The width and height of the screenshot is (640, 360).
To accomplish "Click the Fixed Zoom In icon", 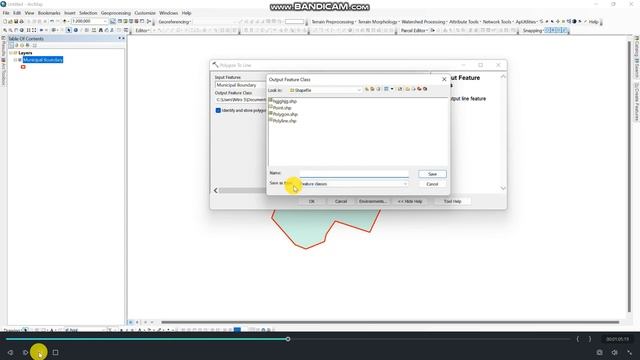I will 29,30.
